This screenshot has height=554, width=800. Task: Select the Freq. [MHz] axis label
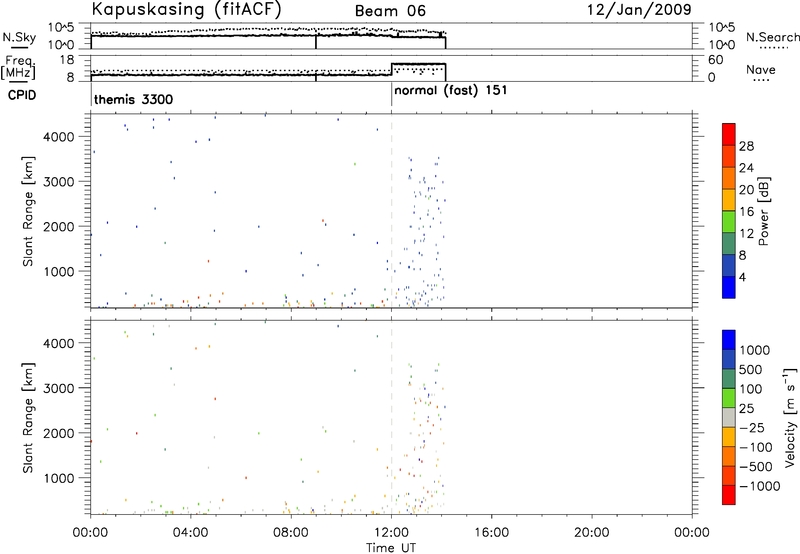point(18,67)
